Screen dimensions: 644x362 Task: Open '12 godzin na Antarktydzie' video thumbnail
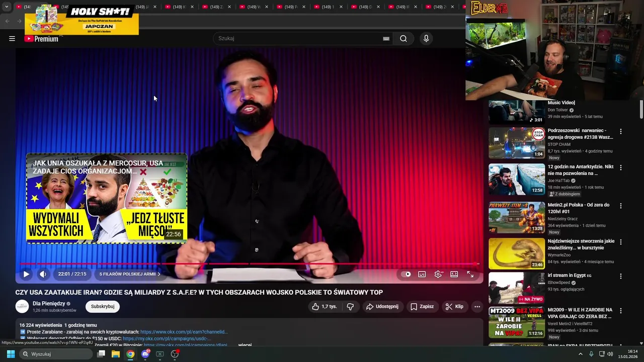click(517, 179)
